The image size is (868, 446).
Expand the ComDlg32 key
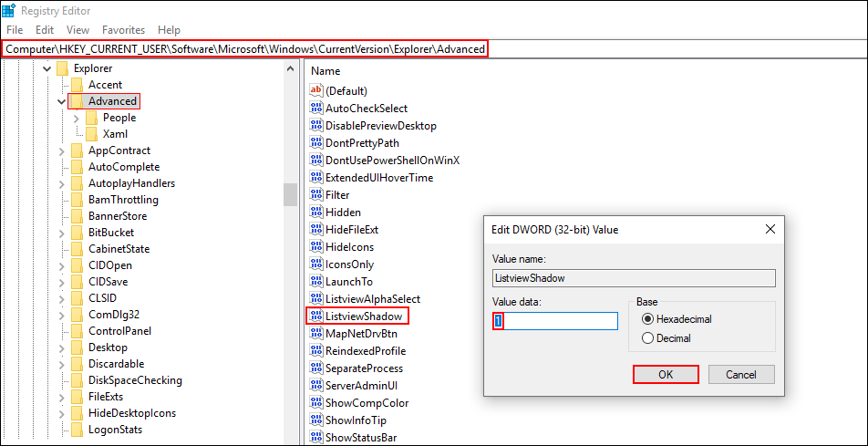click(x=61, y=315)
